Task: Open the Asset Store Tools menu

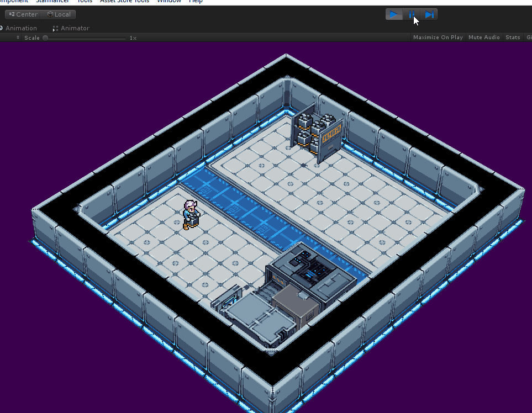Action: 124,1
